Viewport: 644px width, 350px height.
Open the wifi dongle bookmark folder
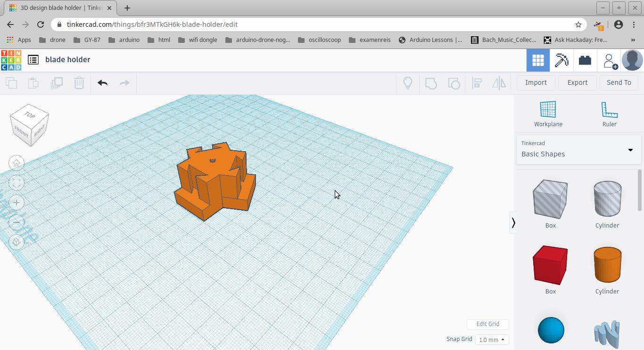tap(198, 40)
